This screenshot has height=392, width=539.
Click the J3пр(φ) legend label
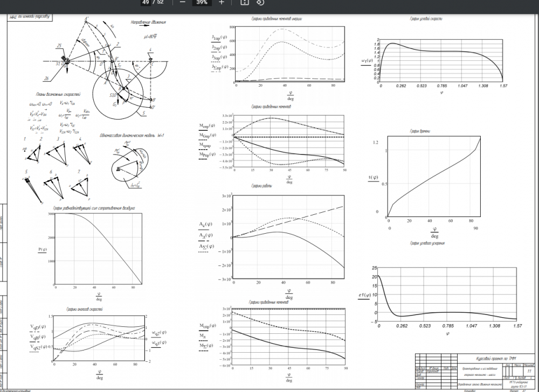(219, 57)
